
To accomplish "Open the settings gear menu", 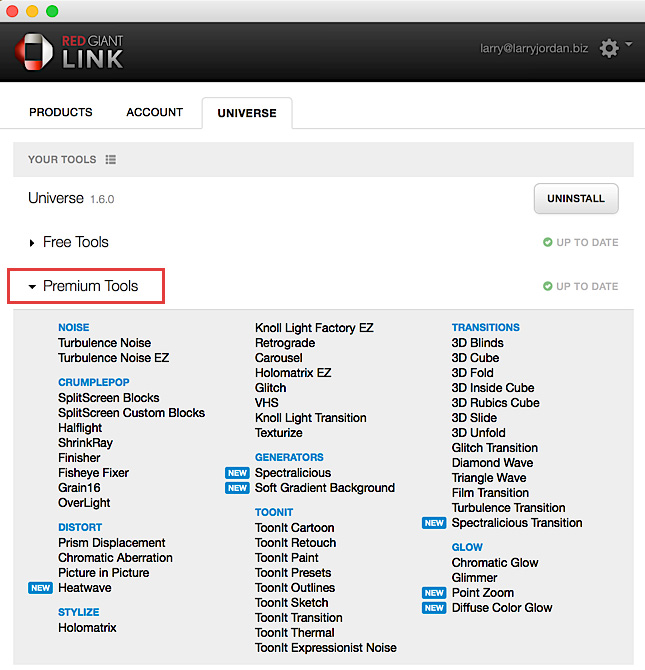I will point(609,48).
